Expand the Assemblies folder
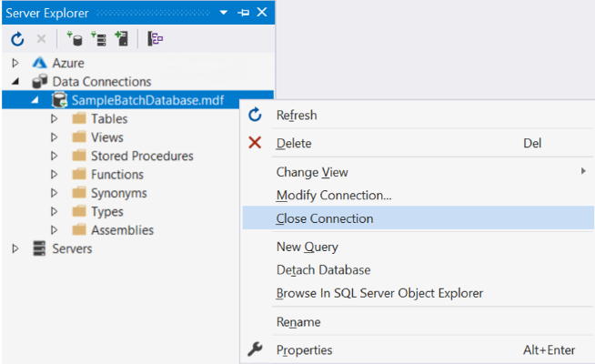The height and width of the screenshot is (364, 595). (55, 230)
